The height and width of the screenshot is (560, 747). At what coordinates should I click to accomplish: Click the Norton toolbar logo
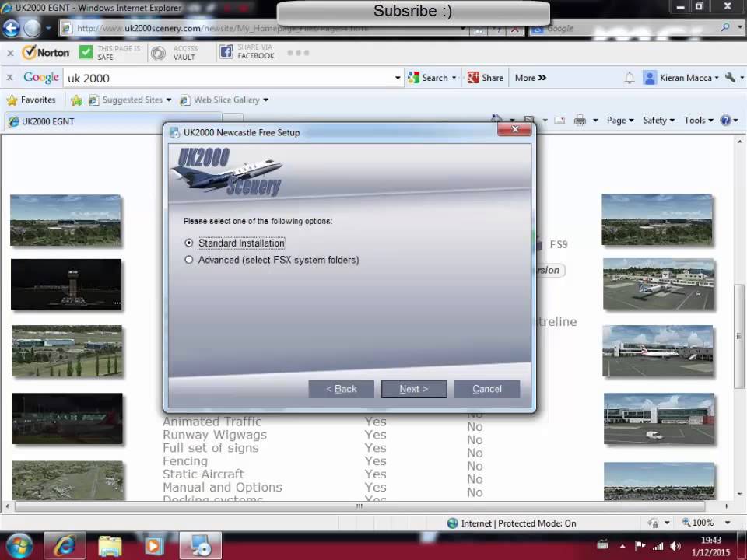click(x=46, y=52)
